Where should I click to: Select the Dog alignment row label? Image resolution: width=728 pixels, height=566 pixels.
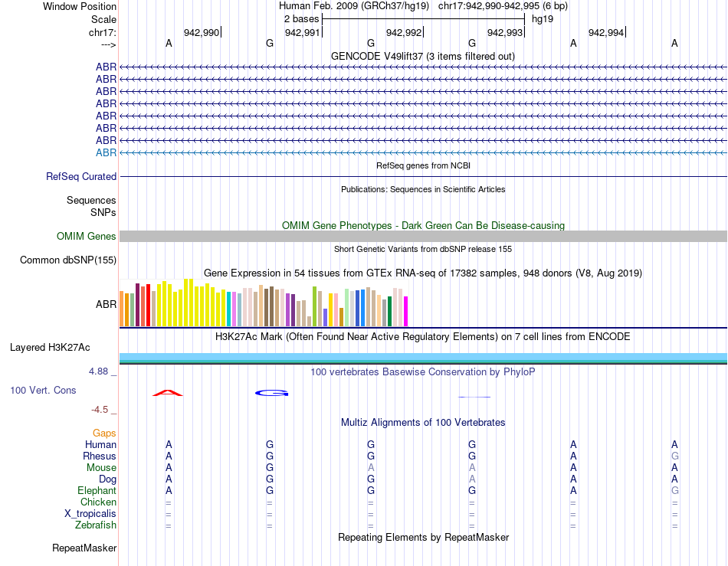click(x=107, y=479)
